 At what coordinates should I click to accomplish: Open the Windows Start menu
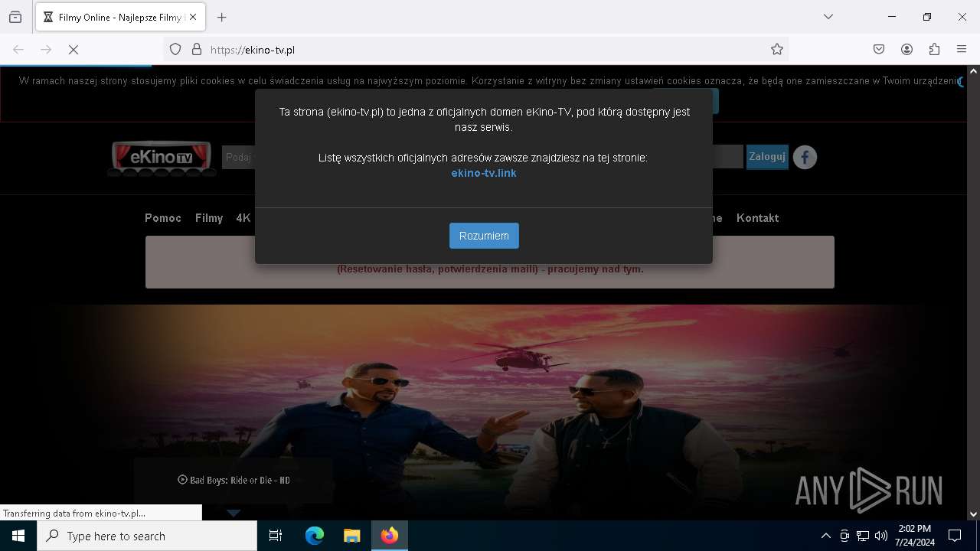click(x=18, y=536)
